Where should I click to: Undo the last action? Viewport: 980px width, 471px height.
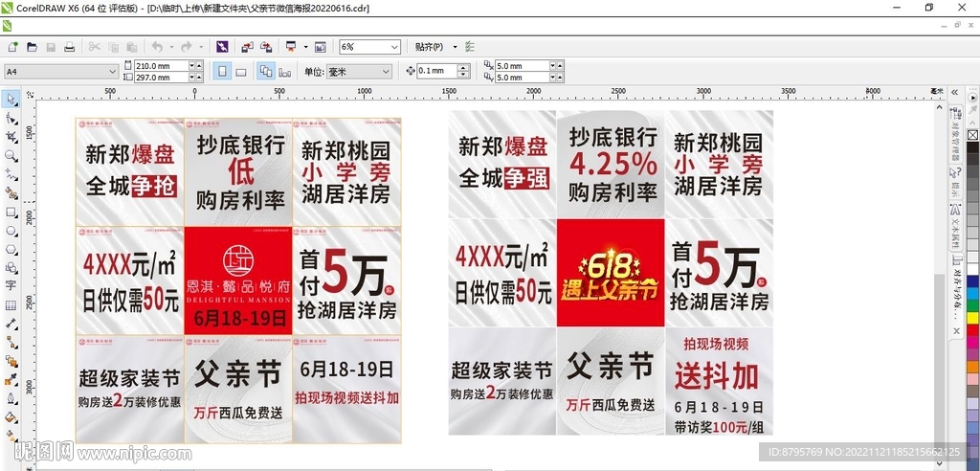[x=156, y=47]
